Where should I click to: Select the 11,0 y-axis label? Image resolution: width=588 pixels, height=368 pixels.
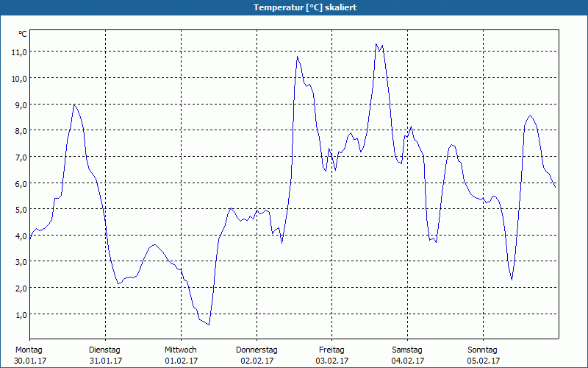pos(18,52)
